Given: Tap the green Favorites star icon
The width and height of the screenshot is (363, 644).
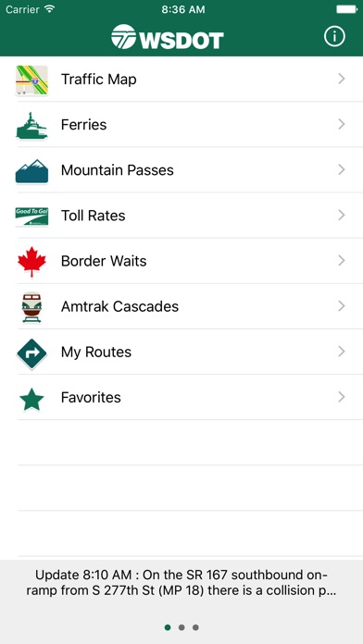Looking at the screenshot, I should (x=31, y=399).
